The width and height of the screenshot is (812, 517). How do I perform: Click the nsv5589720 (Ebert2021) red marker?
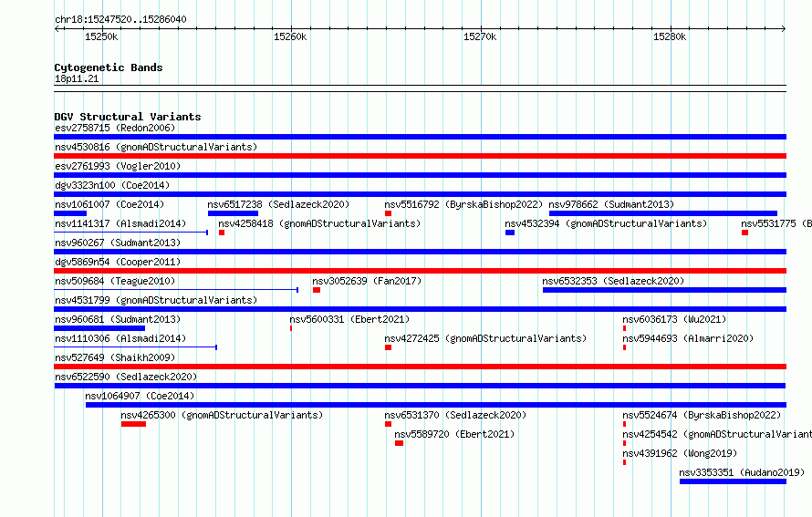tap(399, 443)
